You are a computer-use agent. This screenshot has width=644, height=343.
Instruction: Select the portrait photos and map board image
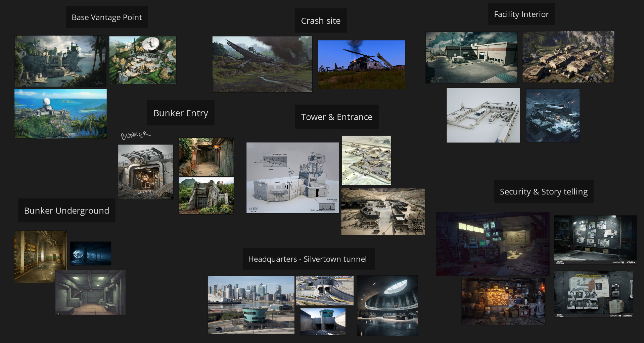click(593, 294)
